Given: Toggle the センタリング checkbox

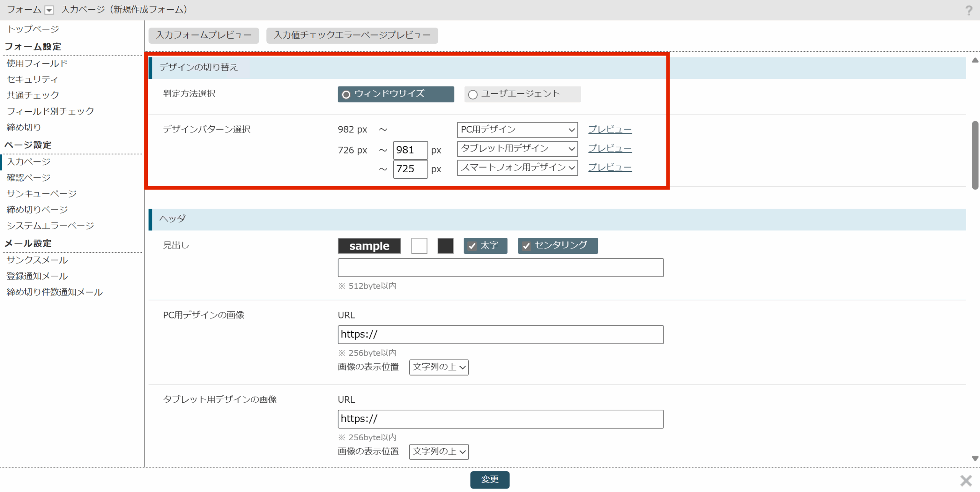Looking at the screenshot, I should 557,245.
